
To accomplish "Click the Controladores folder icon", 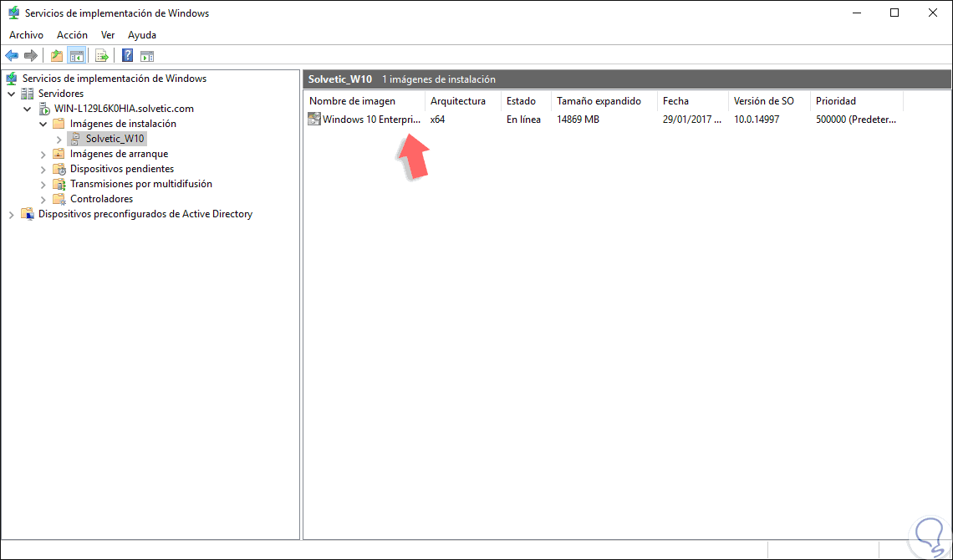I will click(59, 199).
